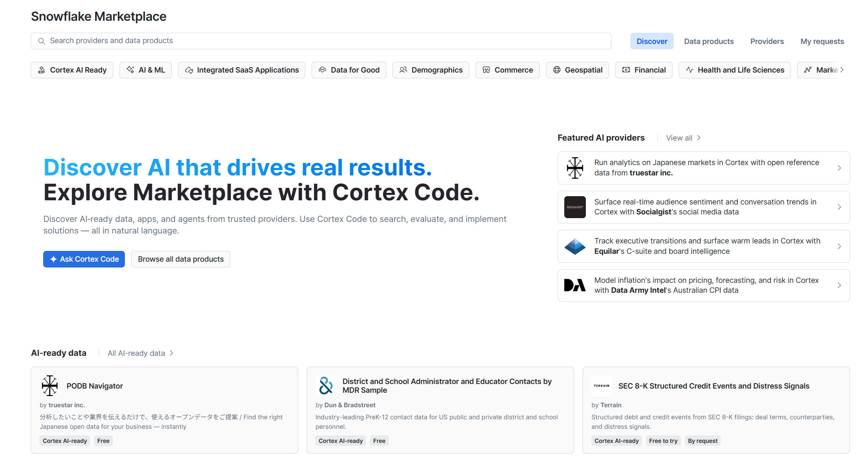Select the Cortex AI Ready category
Screen dimensions: 868x457
tap(72, 70)
